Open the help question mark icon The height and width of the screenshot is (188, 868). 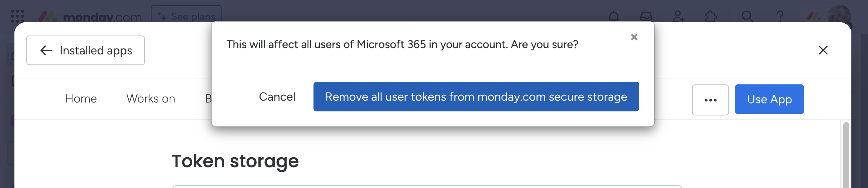(780, 16)
